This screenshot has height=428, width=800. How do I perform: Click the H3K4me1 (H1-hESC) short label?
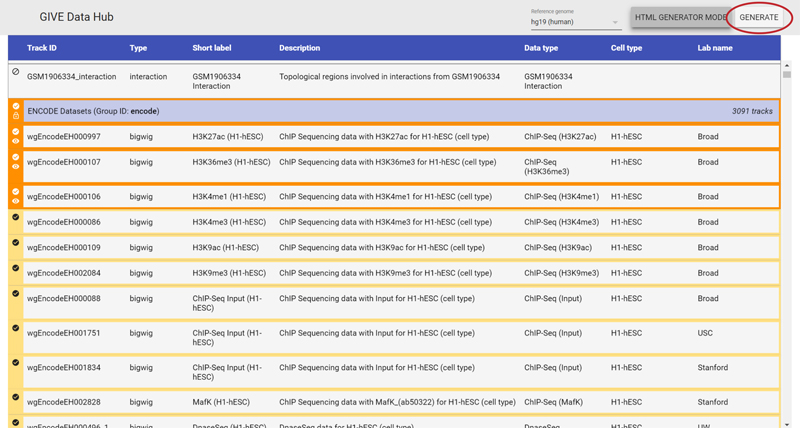tap(229, 197)
